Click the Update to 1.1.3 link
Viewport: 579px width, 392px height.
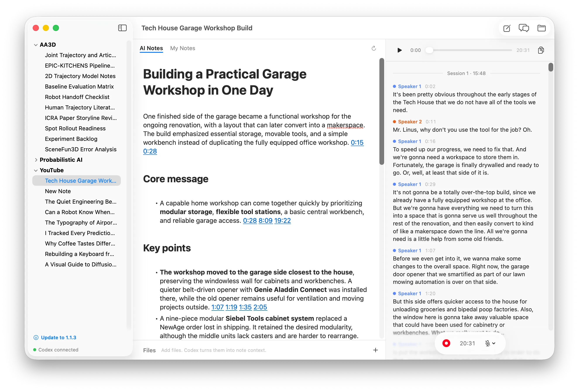pos(58,337)
